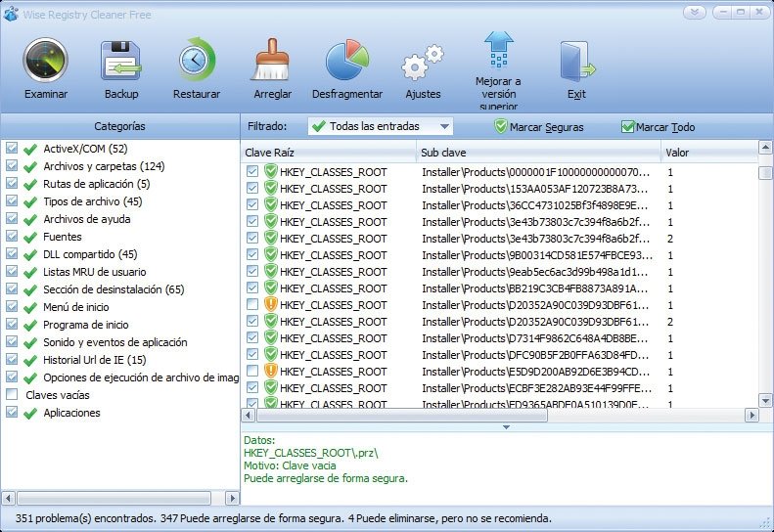Click the categories horizontal scrollbar thumb
774x532 pixels.
point(114,498)
